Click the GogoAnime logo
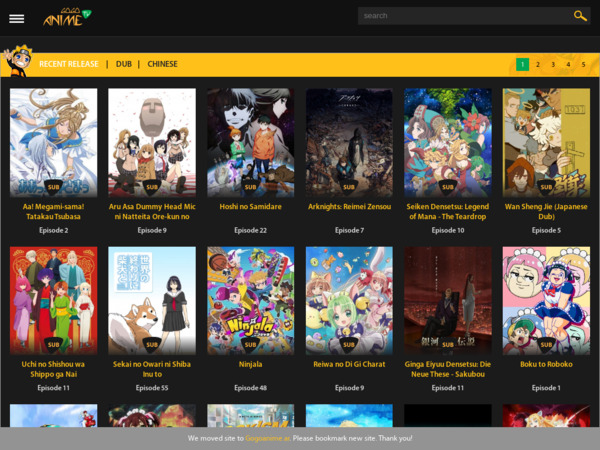Viewport: 600px width, 450px height. pyautogui.click(x=67, y=18)
